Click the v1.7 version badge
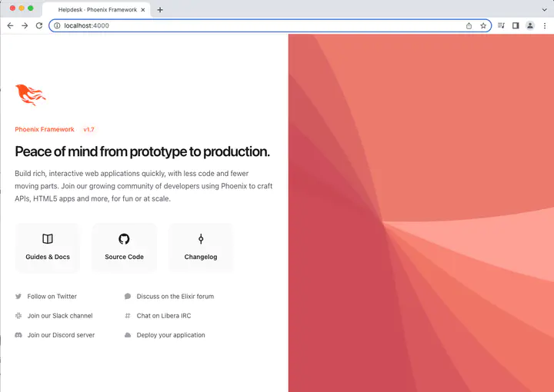 [88, 129]
